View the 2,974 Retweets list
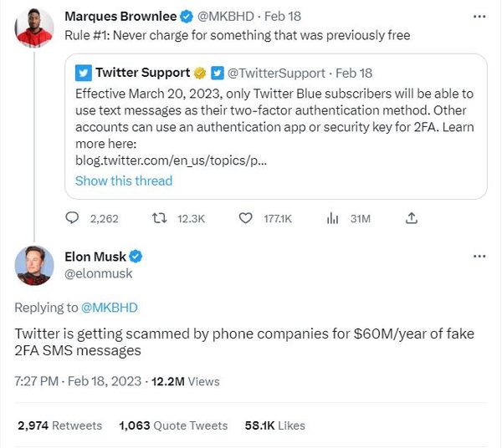This screenshot has height=448, width=502. 59,425
